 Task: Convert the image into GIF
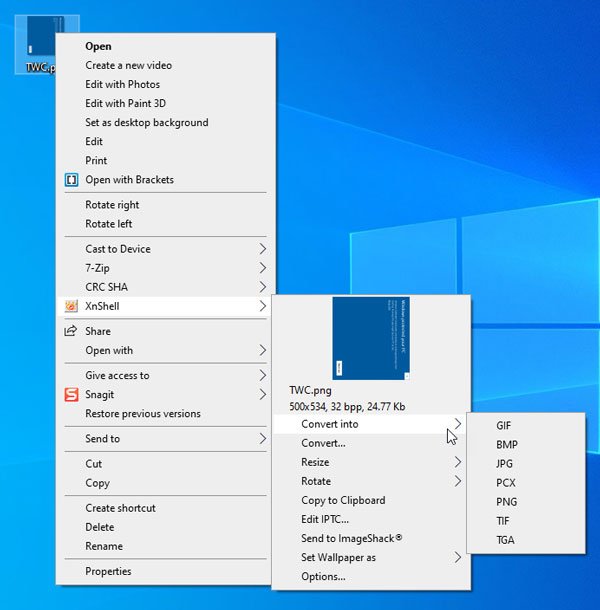504,425
